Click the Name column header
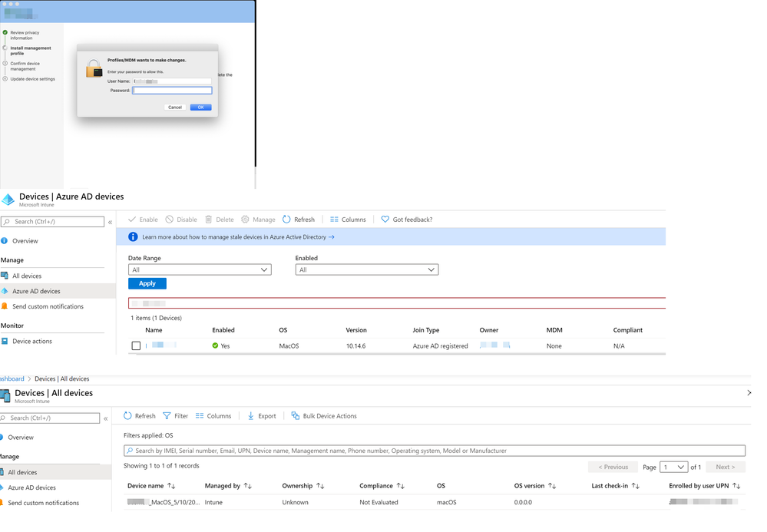 (154, 330)
